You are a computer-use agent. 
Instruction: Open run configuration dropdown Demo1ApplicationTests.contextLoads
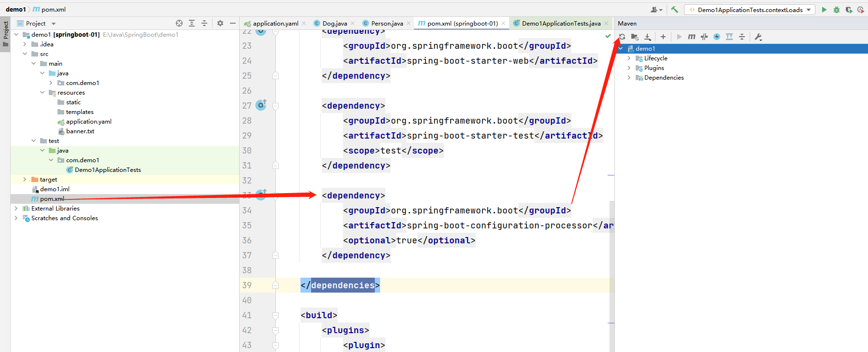[x=750, y=10]
